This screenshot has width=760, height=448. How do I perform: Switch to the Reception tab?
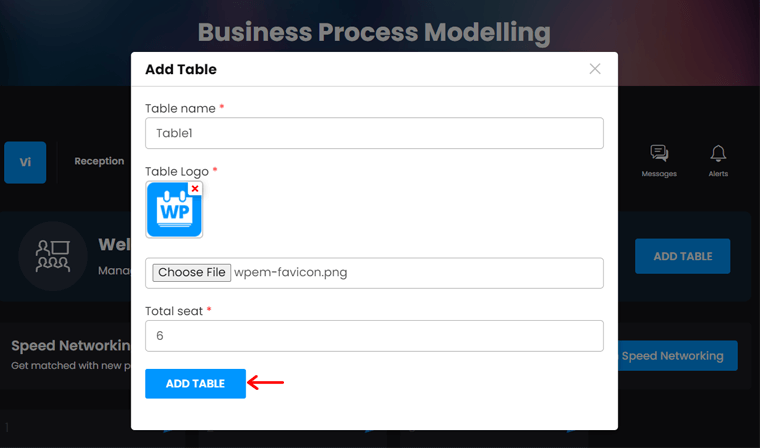pyautogui.click(x=99, y=161)
